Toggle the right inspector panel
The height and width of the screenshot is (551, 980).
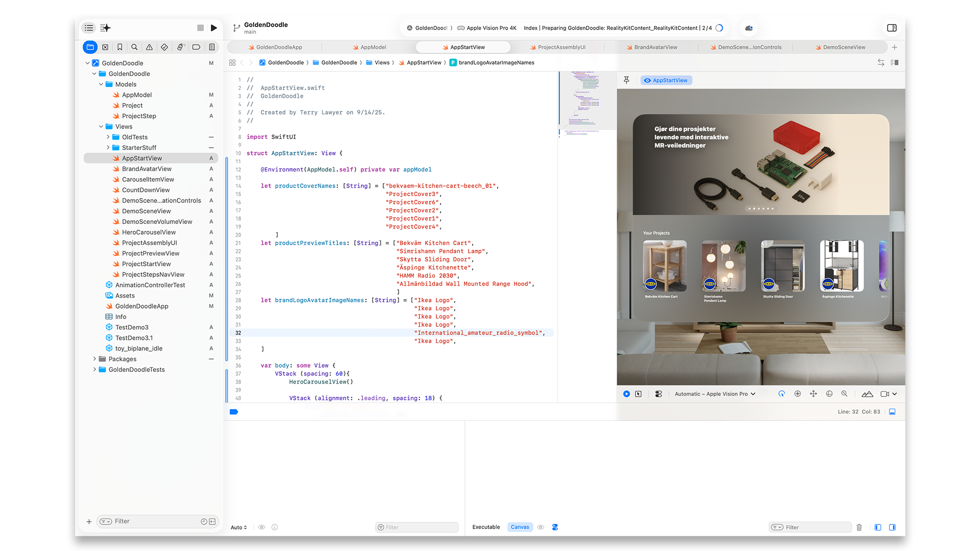pyautogui.click(x=892, y=28)
